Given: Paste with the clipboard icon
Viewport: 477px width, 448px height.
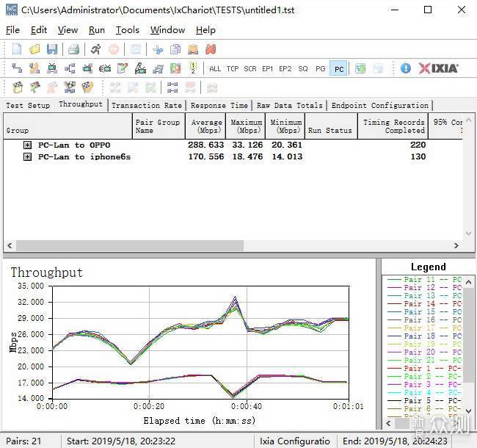Looking at the screenshot, I should tap(193, 49).
